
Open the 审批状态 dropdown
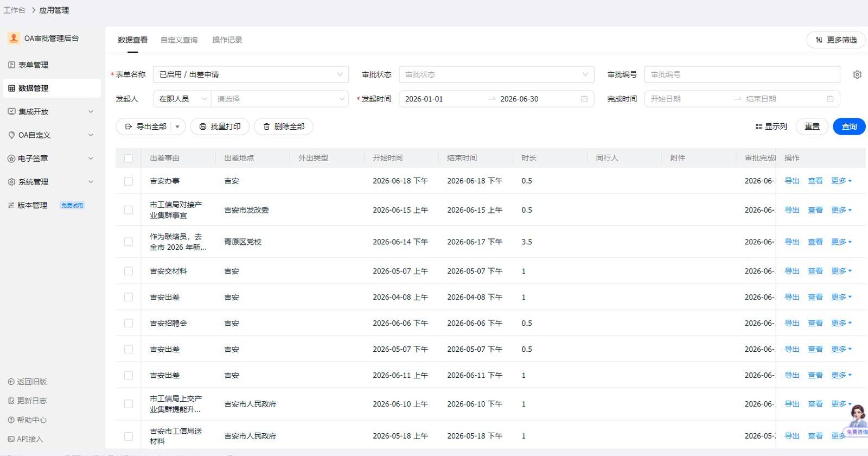[496, 74]
